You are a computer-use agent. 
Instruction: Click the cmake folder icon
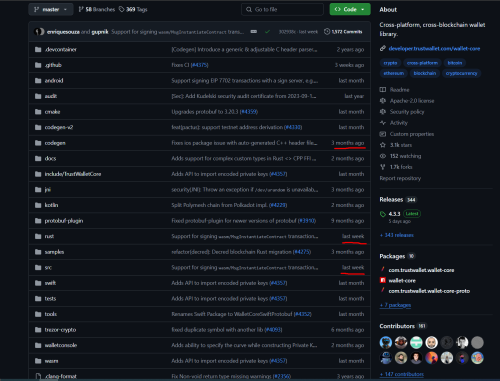click(38, 112)
